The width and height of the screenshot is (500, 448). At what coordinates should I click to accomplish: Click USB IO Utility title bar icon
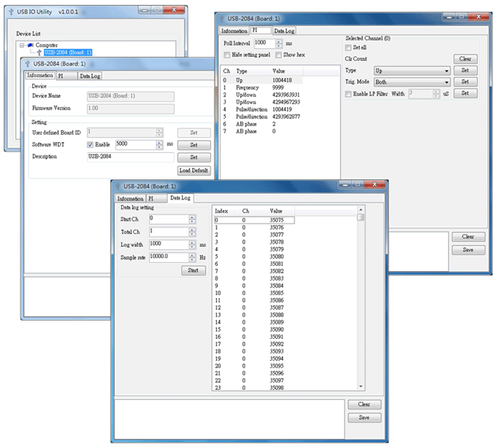pyautogui.click(x=11, y=12)
